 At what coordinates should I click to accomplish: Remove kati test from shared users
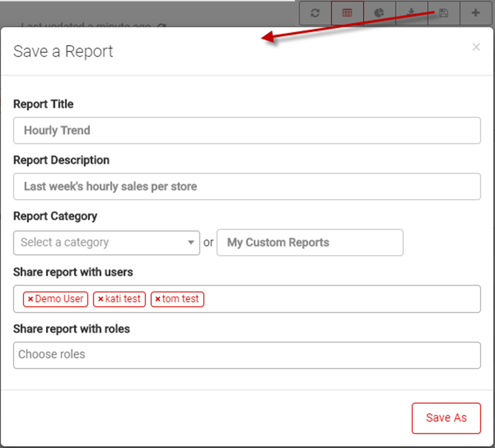click(101, 299)
